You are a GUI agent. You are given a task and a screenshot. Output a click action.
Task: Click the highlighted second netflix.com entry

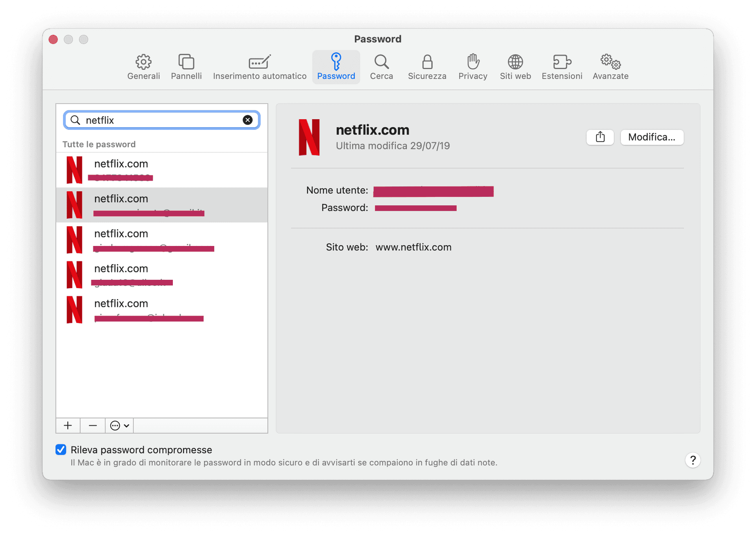[162, 205]
